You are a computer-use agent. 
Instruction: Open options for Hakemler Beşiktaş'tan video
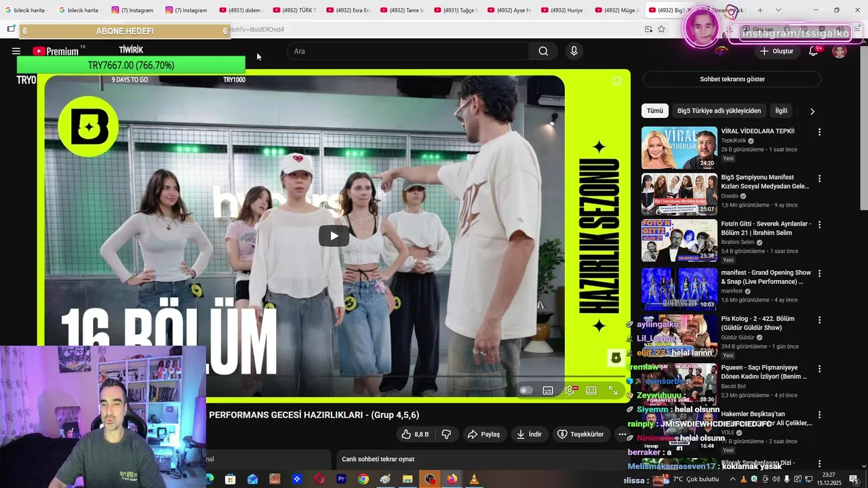819,415
